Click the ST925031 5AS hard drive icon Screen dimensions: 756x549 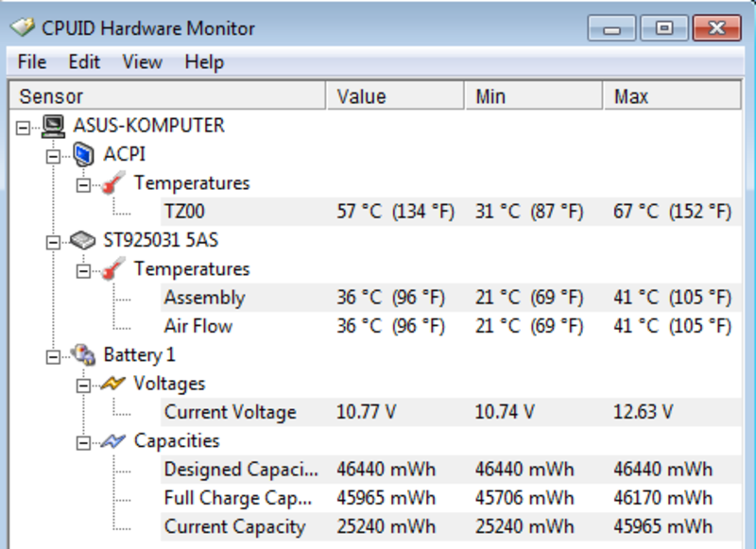82,240
